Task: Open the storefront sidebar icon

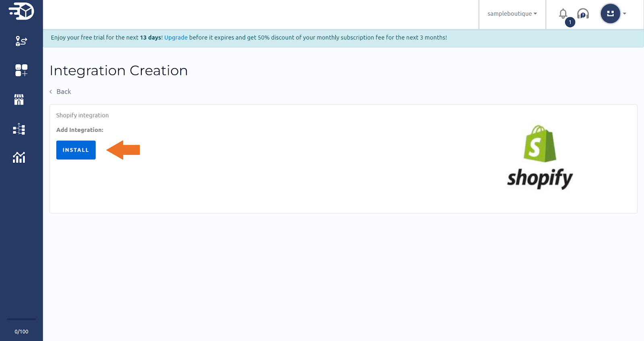Action: tap(19, 100)
